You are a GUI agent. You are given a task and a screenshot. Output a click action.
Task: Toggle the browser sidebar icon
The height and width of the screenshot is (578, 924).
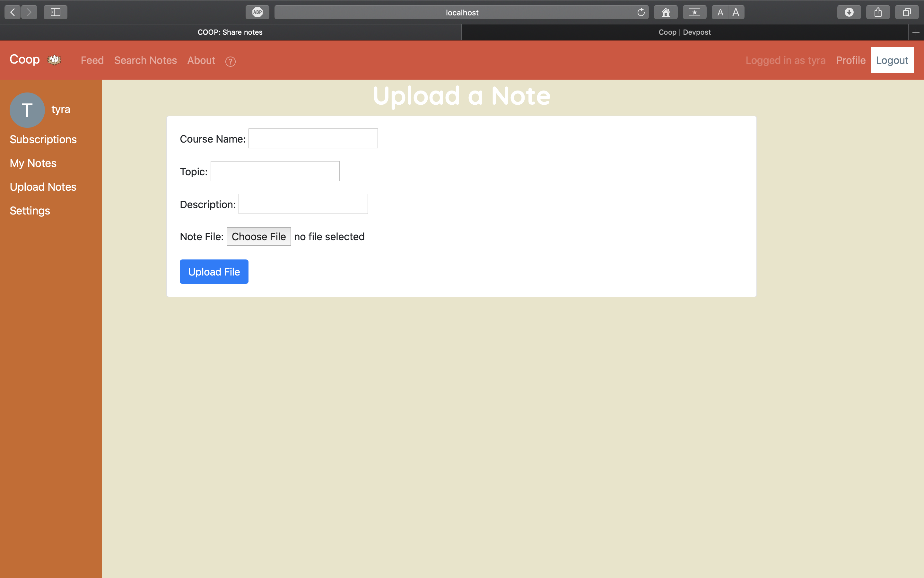56,12
